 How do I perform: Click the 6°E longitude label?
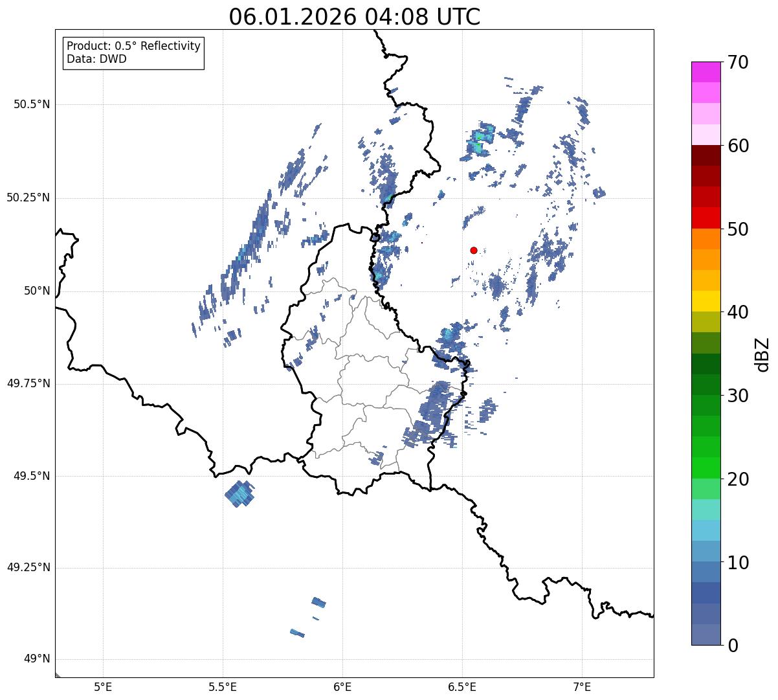[x=342, y=687]
